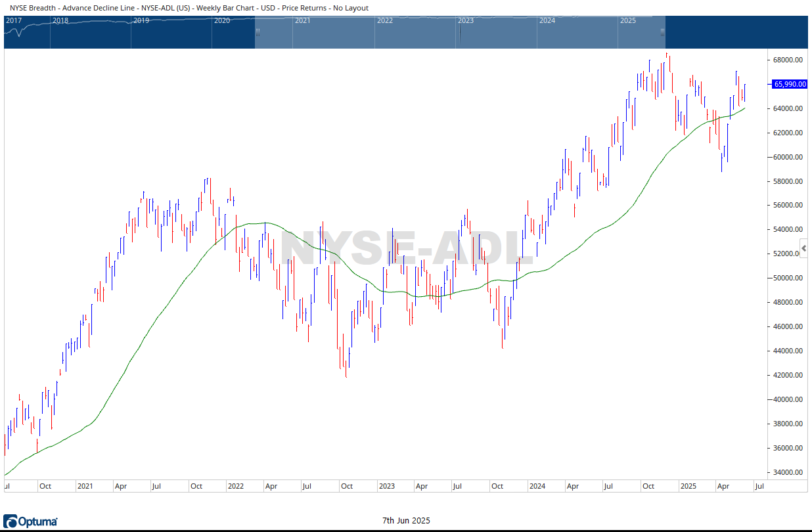Click the 2023 label on date axis
The image size is (812, 532).
click(386, 487)
